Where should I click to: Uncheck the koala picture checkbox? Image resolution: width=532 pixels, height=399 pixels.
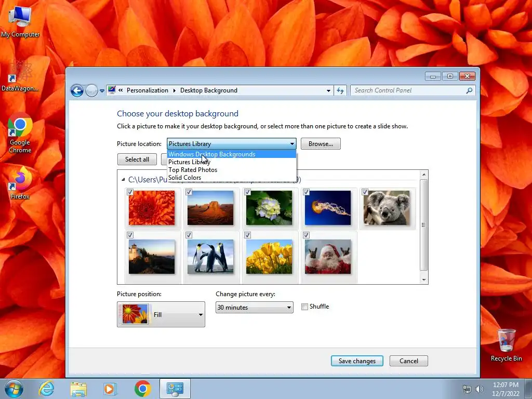(365, 192)
